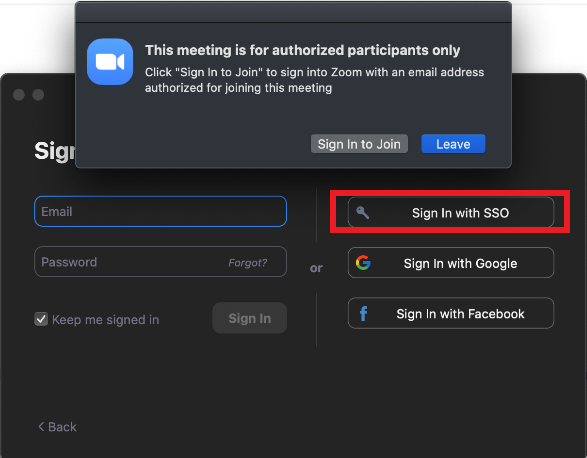Open the Forgot? password link
This screenshot has height=458, width=587.
coord(247,263)
